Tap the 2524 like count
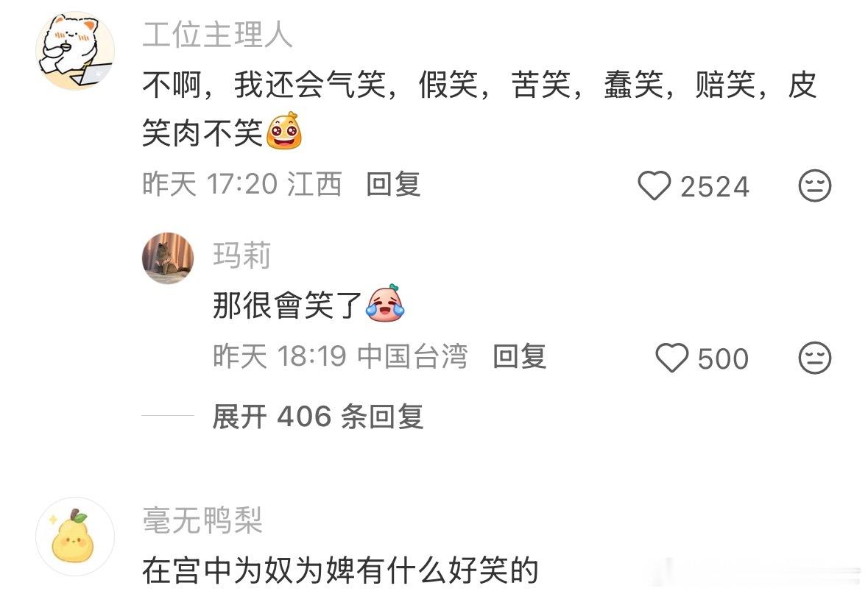Viewport: 868px width, 594px height. (715, 186)
